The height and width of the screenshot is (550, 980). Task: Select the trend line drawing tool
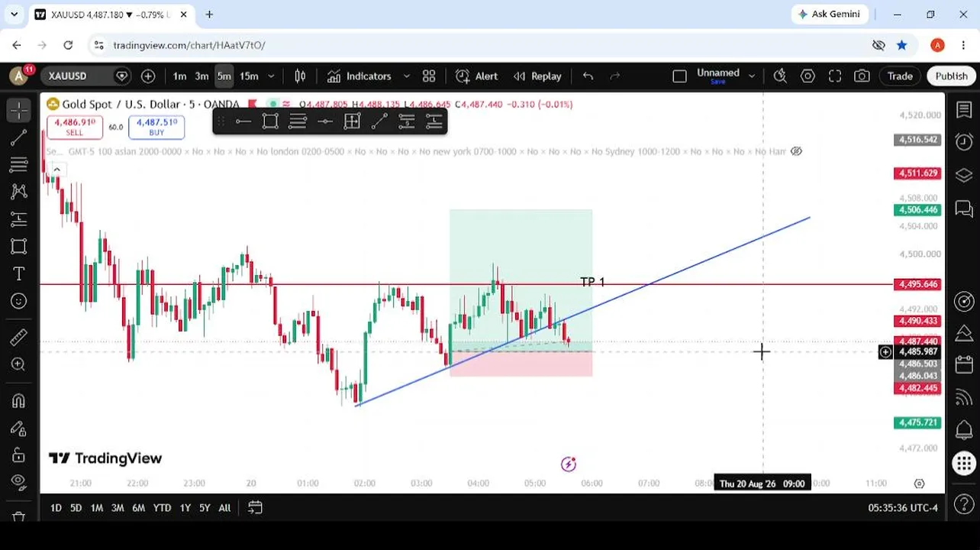click(19, 137)
